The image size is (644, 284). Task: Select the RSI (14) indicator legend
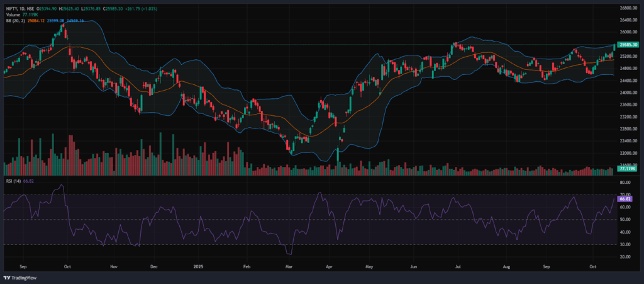(x=12, y=181)
